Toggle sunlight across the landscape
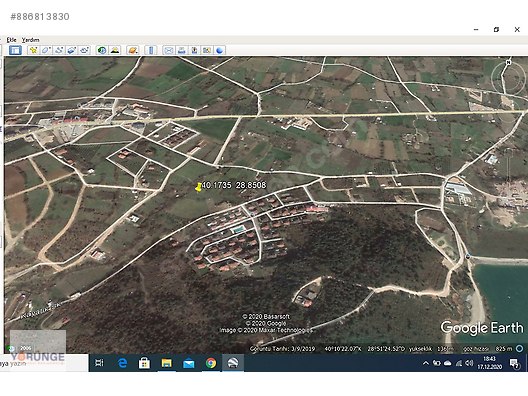Screen dimensions: 528x396 (115, 51)
